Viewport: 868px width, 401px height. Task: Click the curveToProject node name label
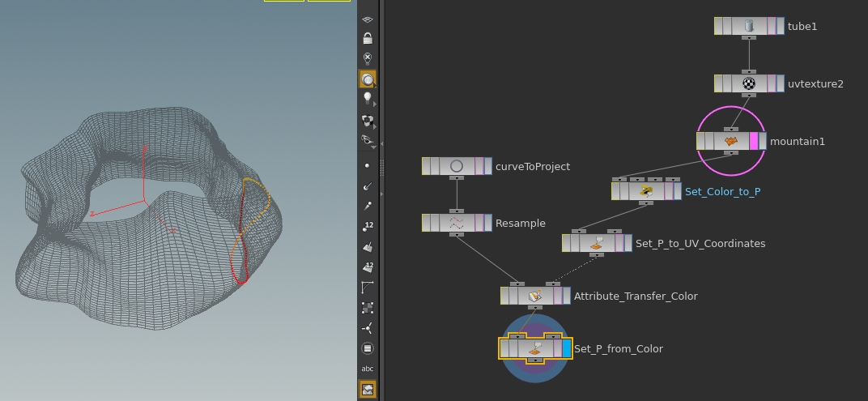(x=533, y=166)
